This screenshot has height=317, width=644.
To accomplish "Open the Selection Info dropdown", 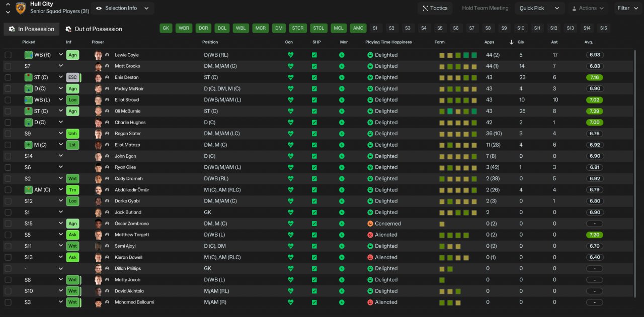I will (x=123, y=8).
